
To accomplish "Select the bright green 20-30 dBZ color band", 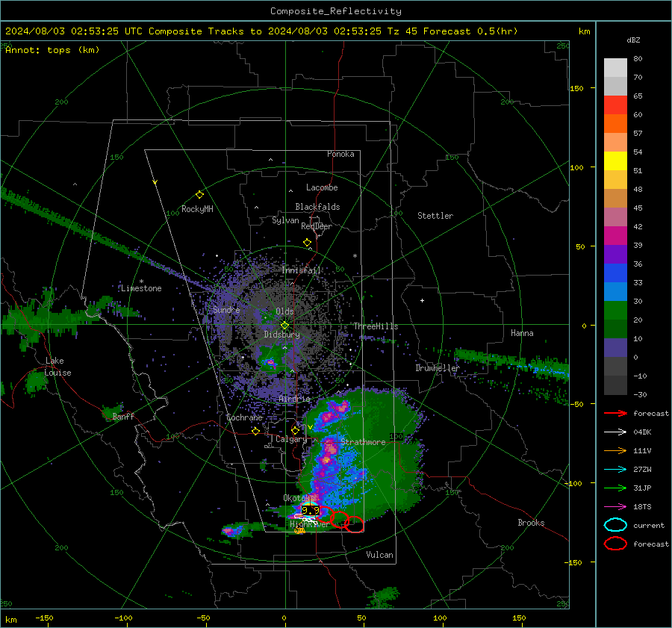I will 615,311.
